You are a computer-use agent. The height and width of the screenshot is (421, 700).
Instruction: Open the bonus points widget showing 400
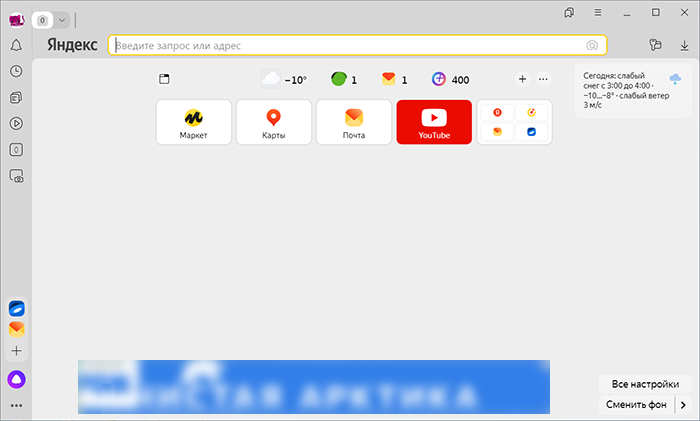pyautogui.click(x=450, y=79)
